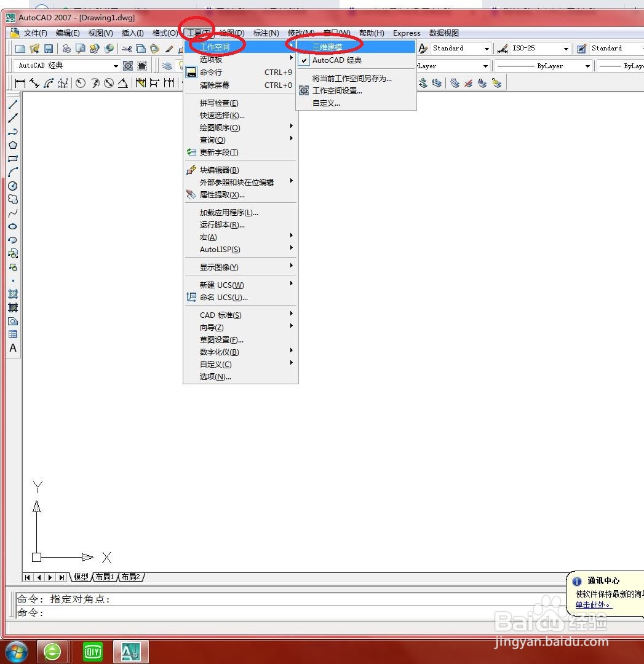
Task: Click the Linear dimension tool
Action: tap(20, 82)
